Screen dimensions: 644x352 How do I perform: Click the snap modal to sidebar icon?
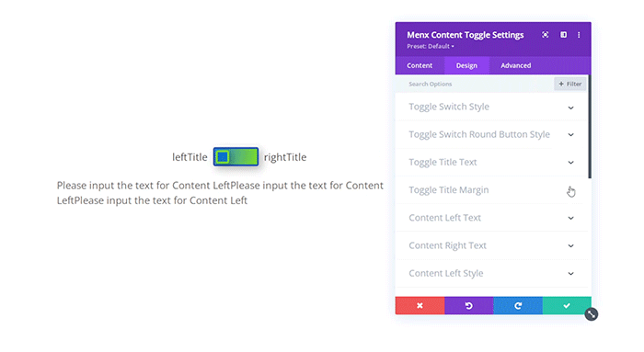tap(563, 35)
